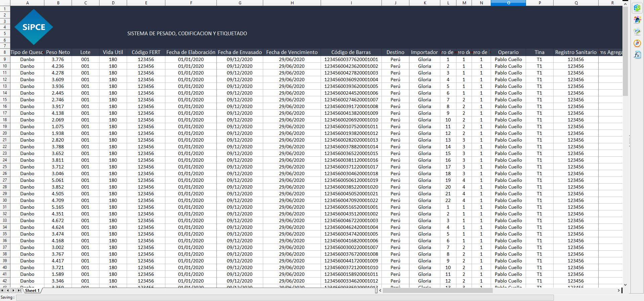Click the vertical scrollbar thumb

click(625, 51)
